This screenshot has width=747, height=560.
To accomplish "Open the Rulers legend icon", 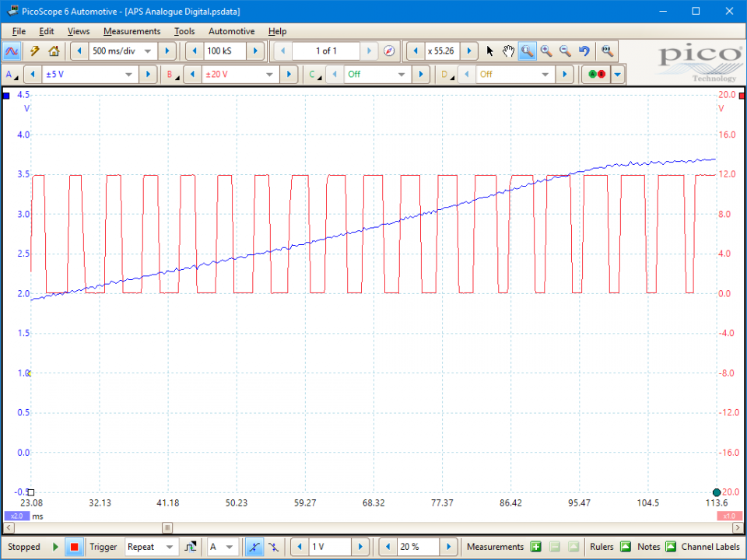I will [625, 547].
